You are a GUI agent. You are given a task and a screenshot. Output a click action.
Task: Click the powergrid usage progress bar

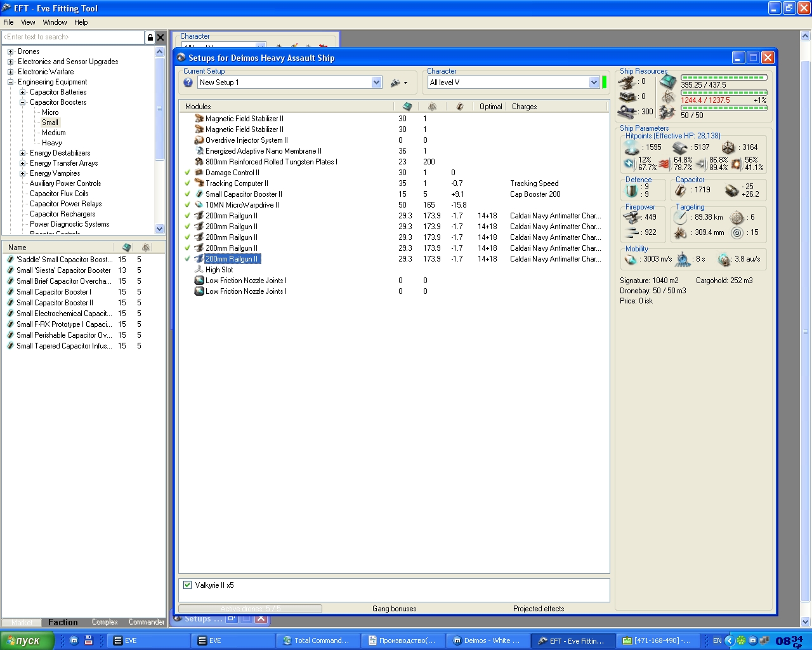(x=724, y=93)
